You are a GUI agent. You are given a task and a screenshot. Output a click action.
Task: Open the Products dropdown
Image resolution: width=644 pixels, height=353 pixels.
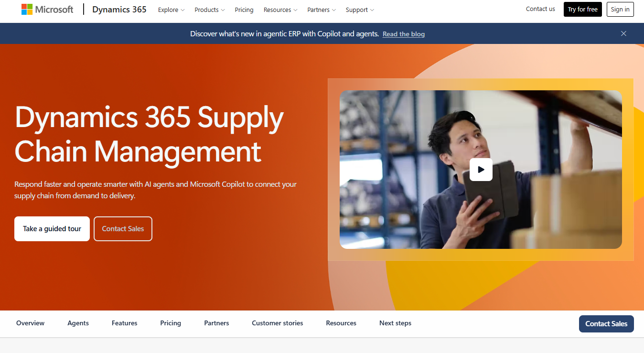[x=210, y=10]
